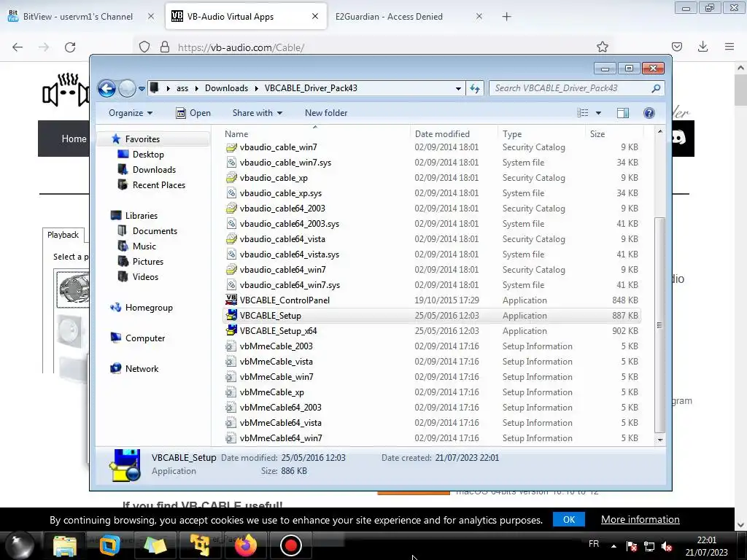
Task: Select Favorites in navigation pane
Action: tap(142, 139)
